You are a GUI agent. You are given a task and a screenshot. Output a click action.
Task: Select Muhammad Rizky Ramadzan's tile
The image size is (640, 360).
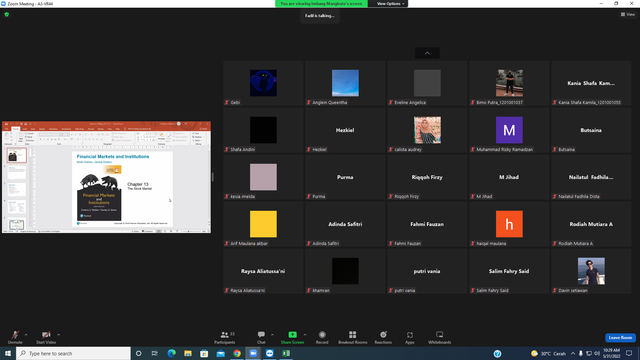tap(509, 130)
